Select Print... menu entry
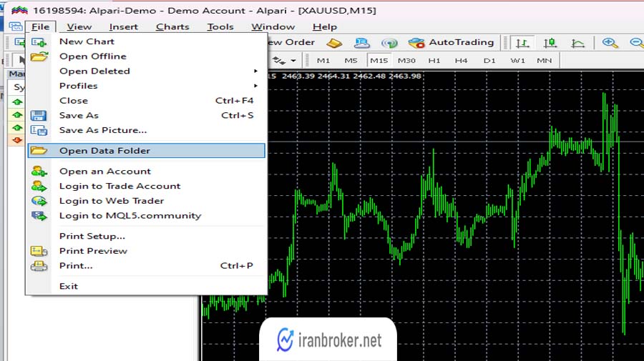Viewport: 644px width, 361px height. click(146, 265)
